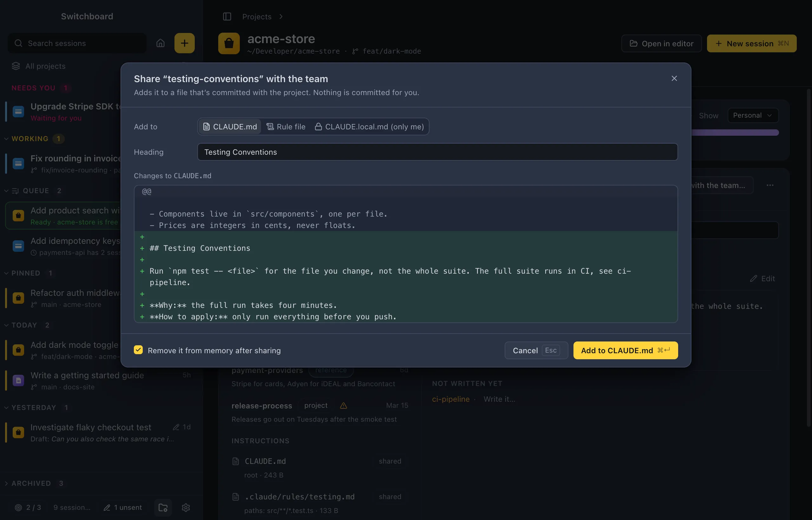Collapse the QUEUE section
812x520 pixels.
[6, 191]
